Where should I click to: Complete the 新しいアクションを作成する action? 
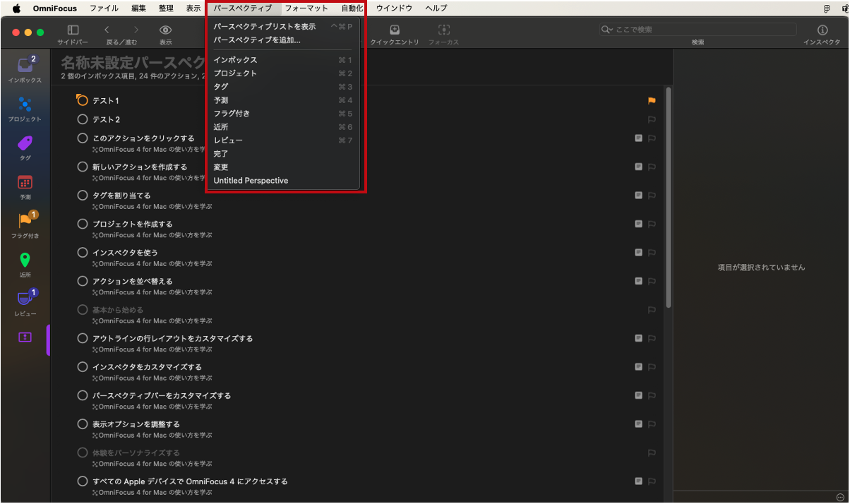(x=83, y=167)
